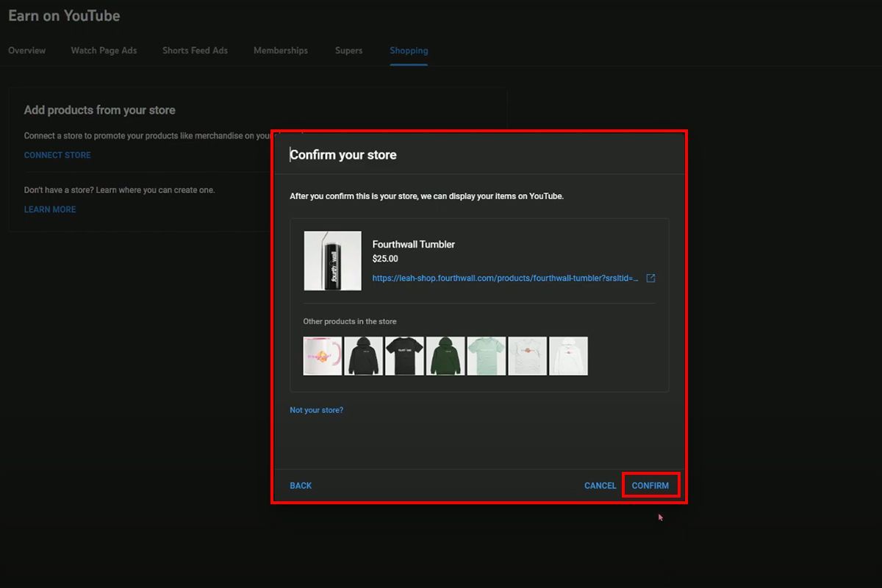
Task: Select the black t-shirt product thumbnail
Action: point(405,356)
